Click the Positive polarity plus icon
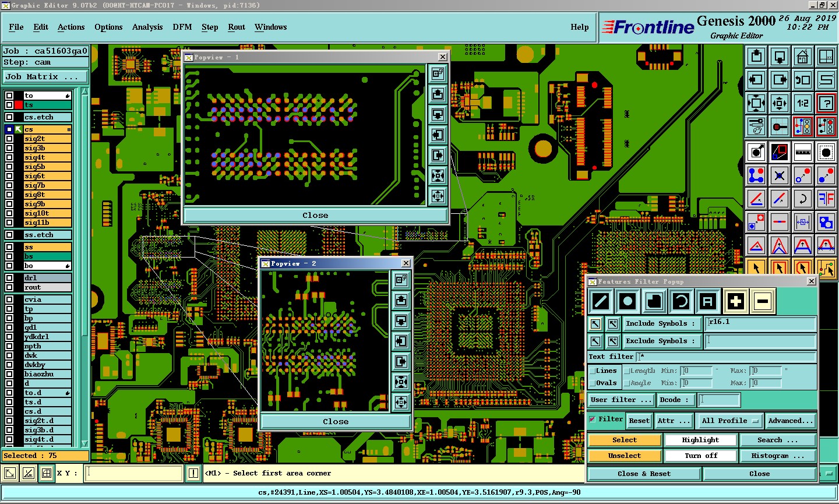839x504 pixels. click(x=736, y=301)
